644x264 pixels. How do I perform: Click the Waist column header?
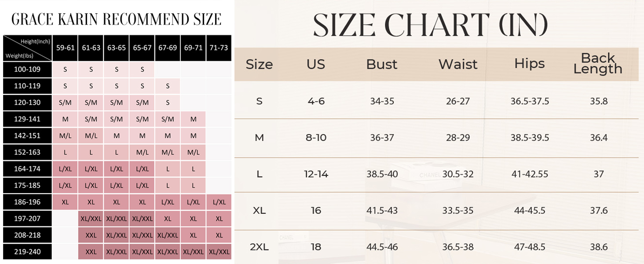pyautogui.click(x=457, y=64)
